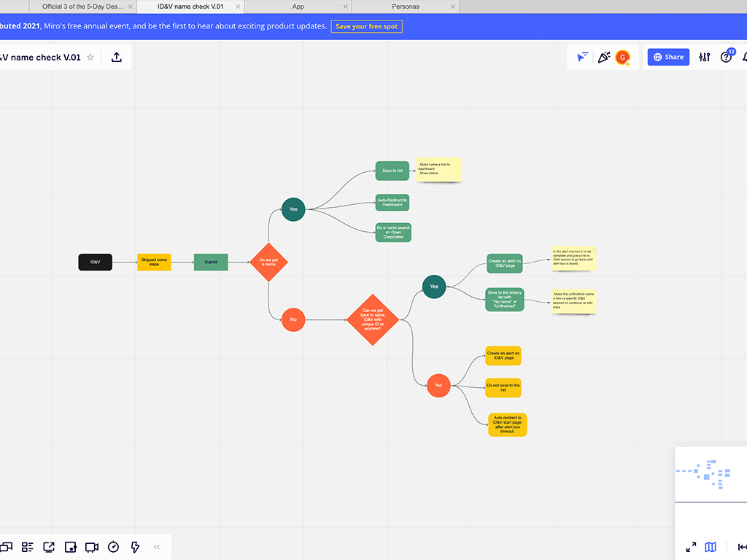747x560 pixels.
Task: Start video chat from bottom toolbar
Action: point(92,547)
